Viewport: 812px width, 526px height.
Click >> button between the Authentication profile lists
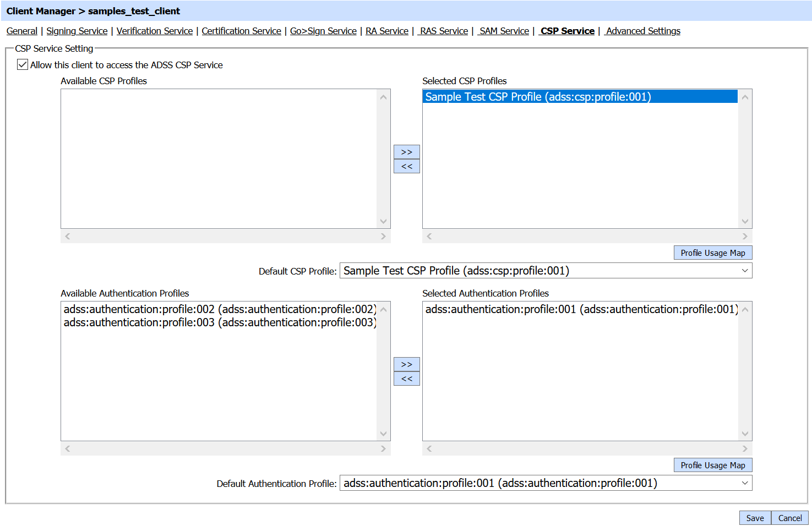click(x=406, y=364)
